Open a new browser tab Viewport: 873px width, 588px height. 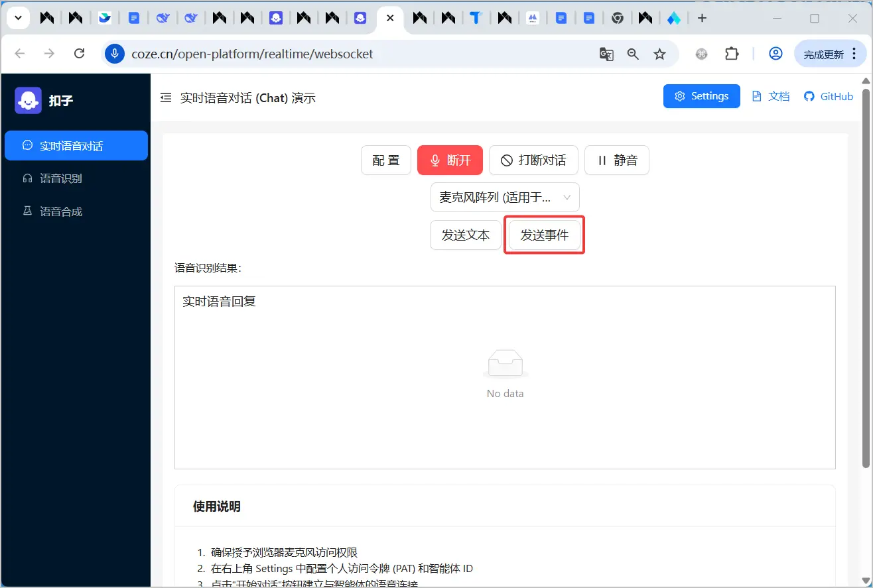(x=702, y=18)
